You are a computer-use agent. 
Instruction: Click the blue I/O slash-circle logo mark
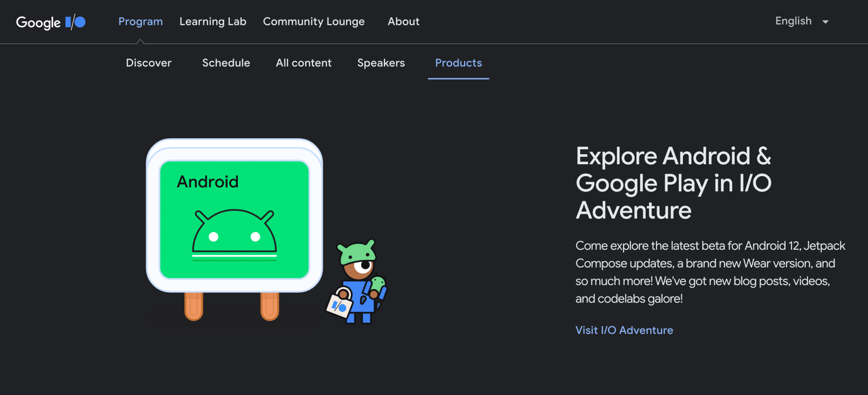point(75,22)
